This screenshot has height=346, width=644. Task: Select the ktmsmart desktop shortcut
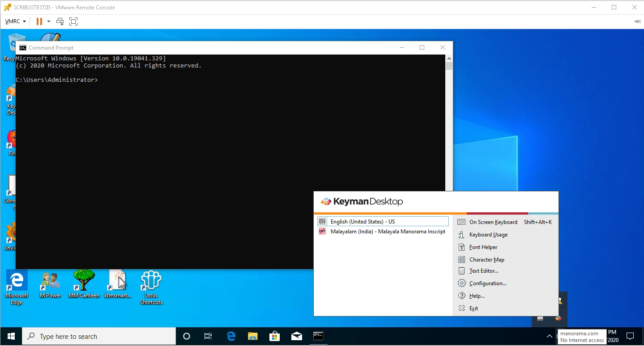click(x=118, y=284)
